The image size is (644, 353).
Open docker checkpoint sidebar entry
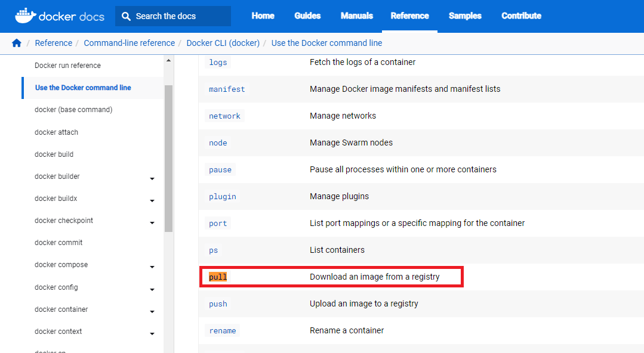pyautogui.click(x=64, y=221)
